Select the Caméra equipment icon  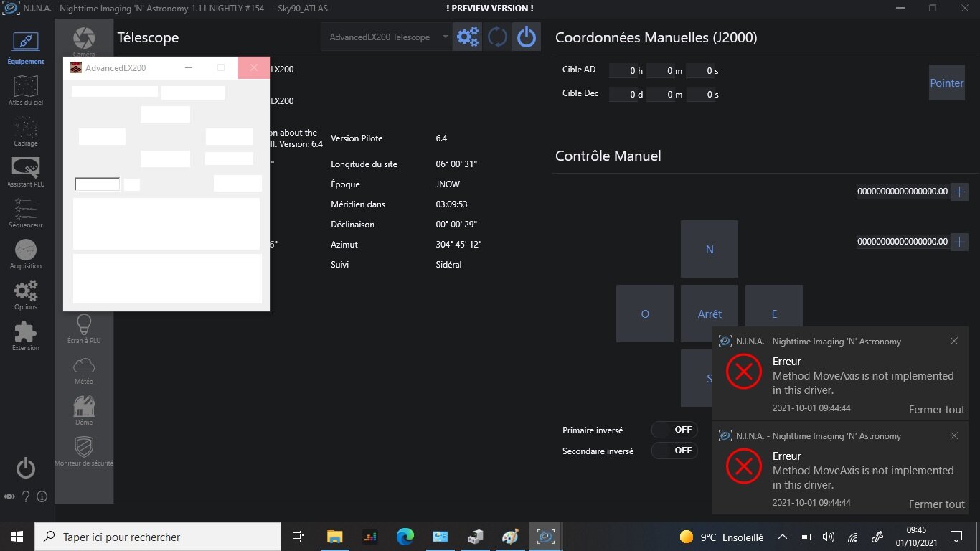coord(84,42)
